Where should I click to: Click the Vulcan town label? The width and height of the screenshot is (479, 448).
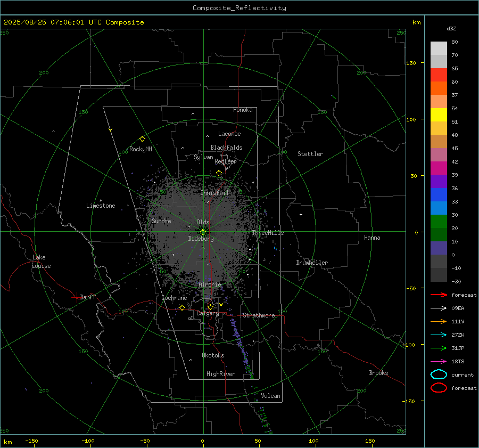[x=271, y=396]
